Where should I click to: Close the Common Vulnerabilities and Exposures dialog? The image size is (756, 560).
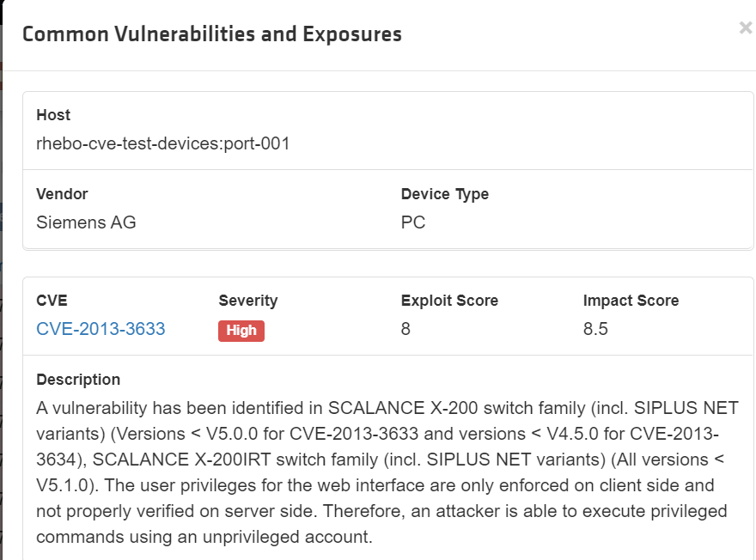[x=745, y=28]
